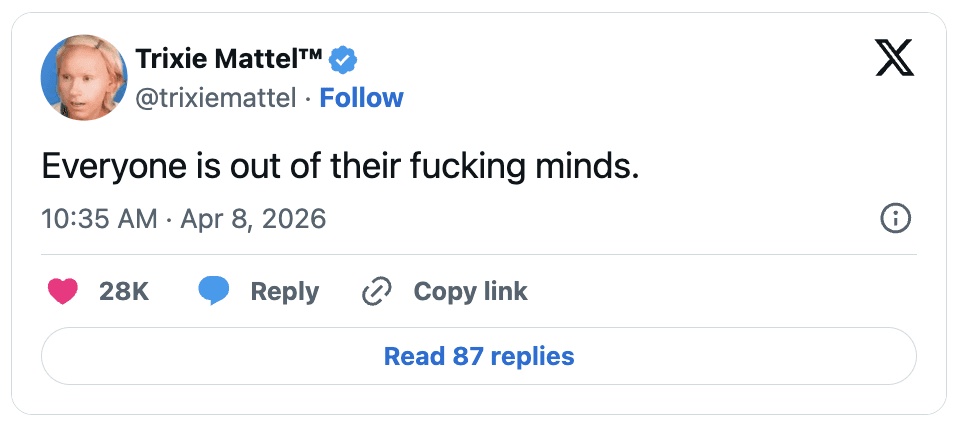The width and height of the screenshot is (960, 422).
Task: Click the chain link icon
Action: pos(376,291)
